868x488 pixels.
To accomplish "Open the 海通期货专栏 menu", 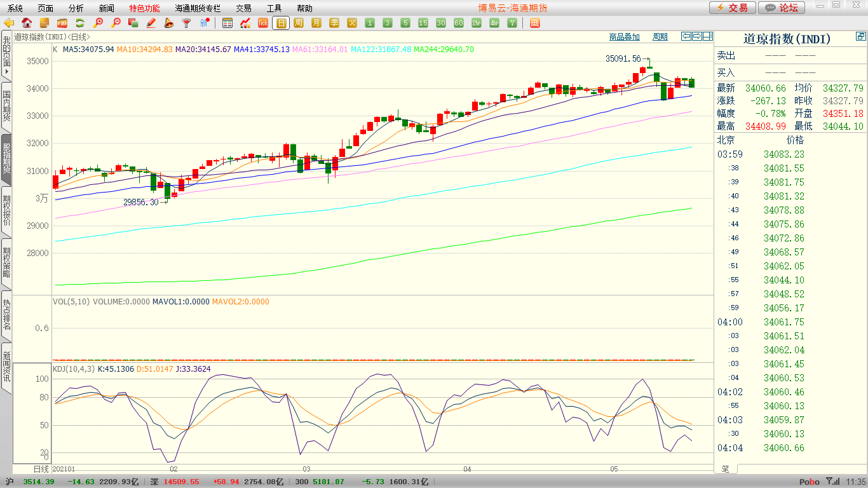I will coord(198,8).
